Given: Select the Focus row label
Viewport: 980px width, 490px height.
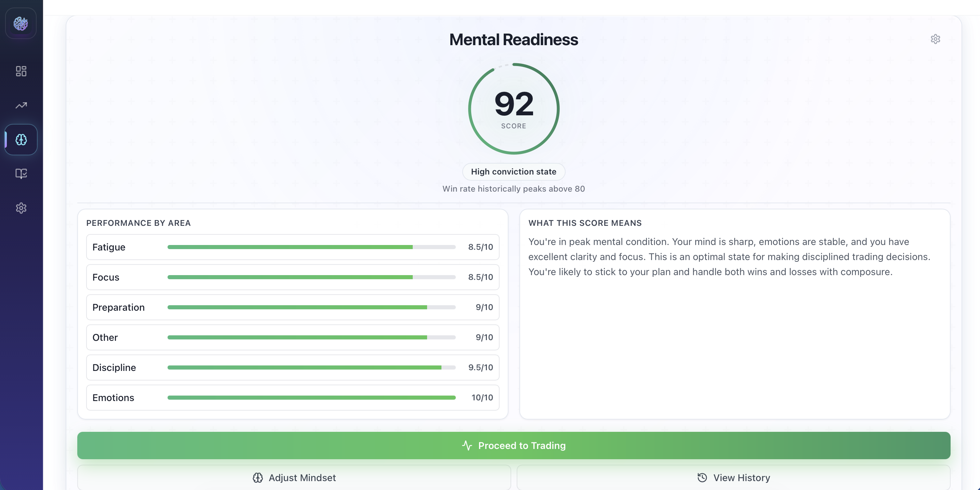Looking at the screenshot, I should [x=106, y=277].
